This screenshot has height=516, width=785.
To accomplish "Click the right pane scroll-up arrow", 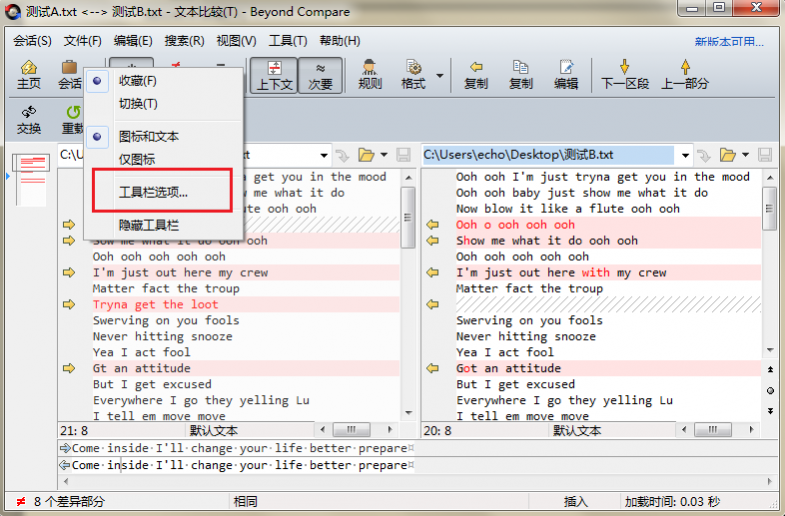I will (770, 178).
